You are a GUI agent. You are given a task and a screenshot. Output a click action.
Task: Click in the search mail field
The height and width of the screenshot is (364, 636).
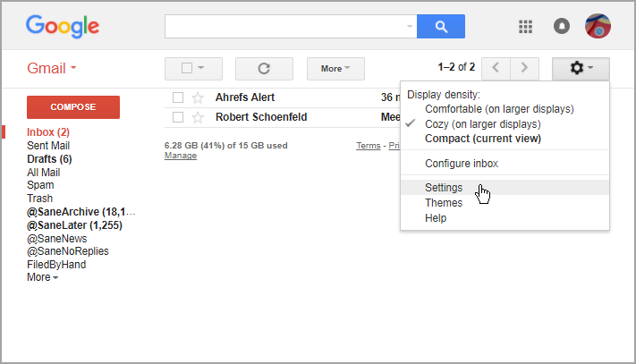click(291, 27)
